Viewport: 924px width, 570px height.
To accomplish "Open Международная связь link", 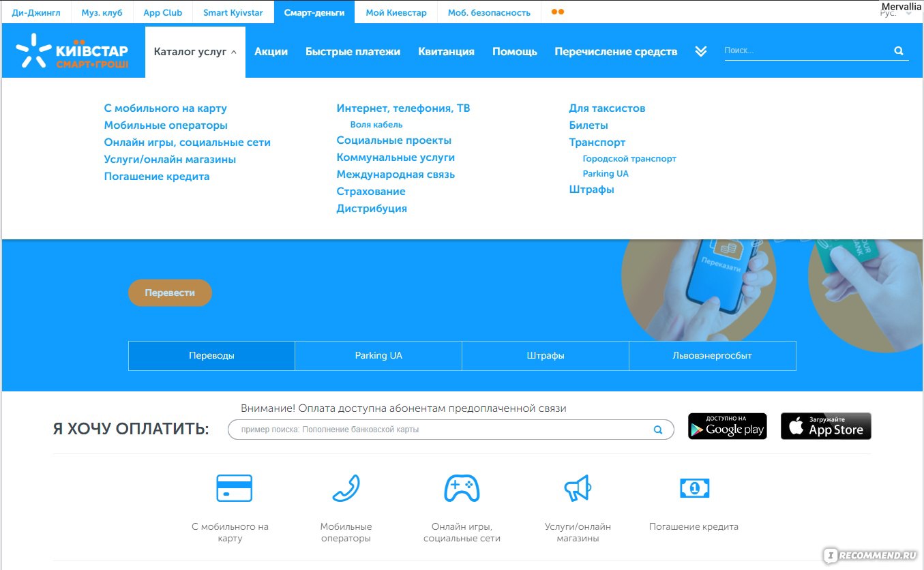I will [x=396, y=175].
